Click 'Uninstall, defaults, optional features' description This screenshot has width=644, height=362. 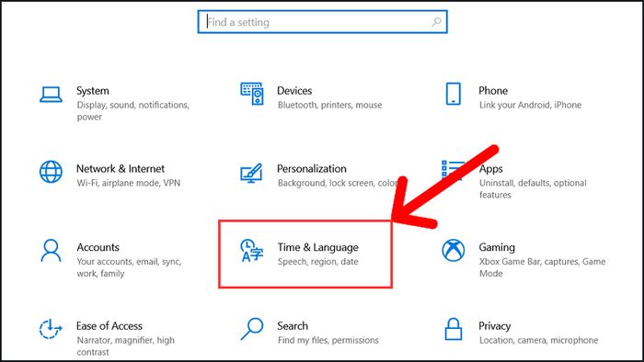533,188
